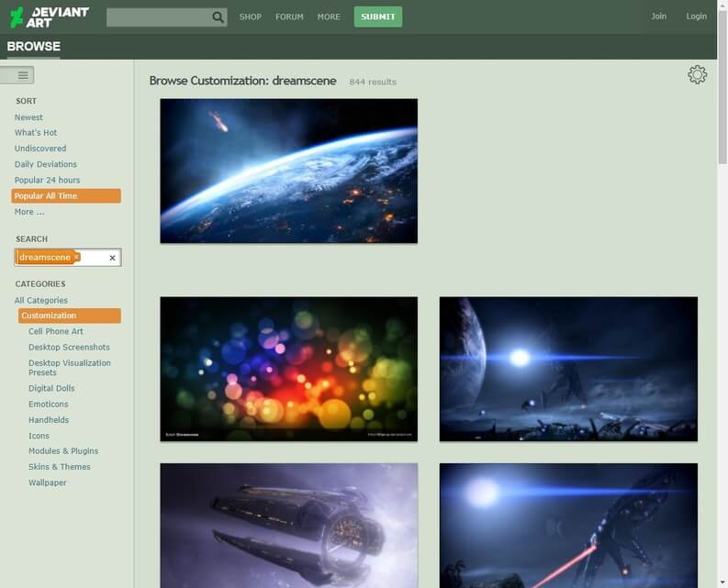
Task: Select Popular All Time sort
Action: point(66,195)
